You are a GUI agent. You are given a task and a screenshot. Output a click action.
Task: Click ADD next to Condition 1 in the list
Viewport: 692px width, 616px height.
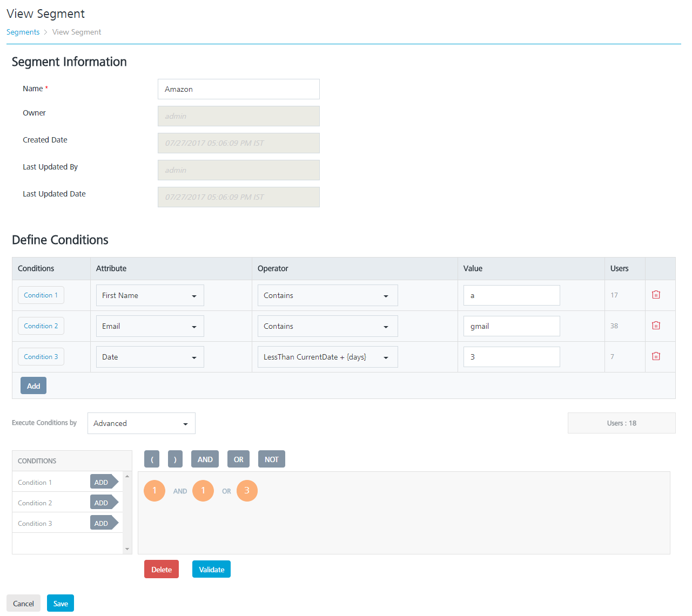point(102,482)
